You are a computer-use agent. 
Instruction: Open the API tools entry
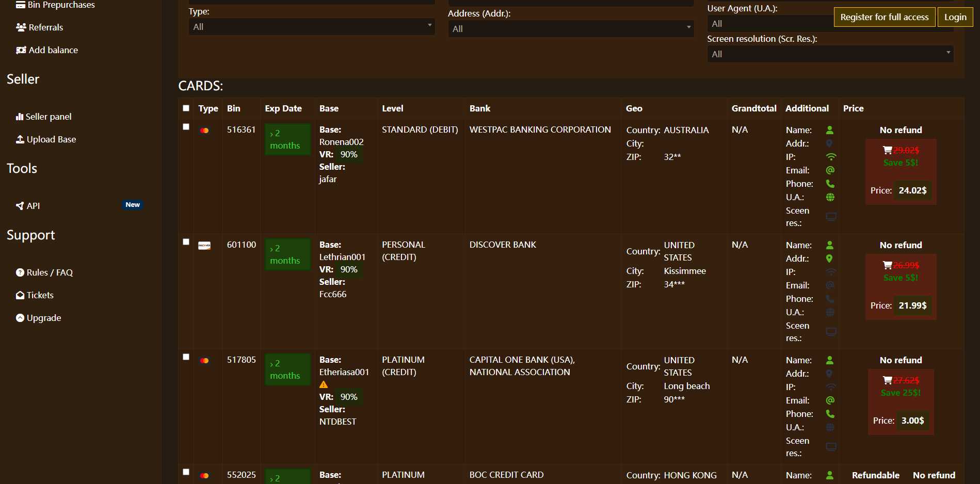tap(28, 206)
